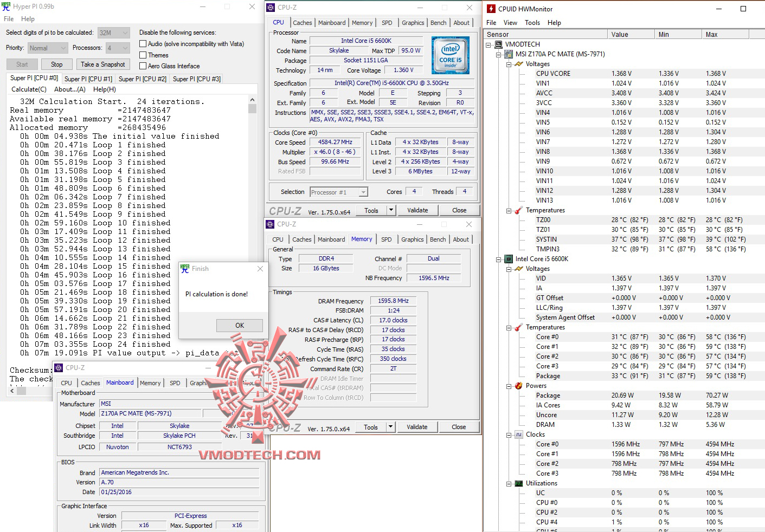Click the CPU-Z icon in the Memory tab window title bar
The image size is (765, 532).
(x=270, y=224)
